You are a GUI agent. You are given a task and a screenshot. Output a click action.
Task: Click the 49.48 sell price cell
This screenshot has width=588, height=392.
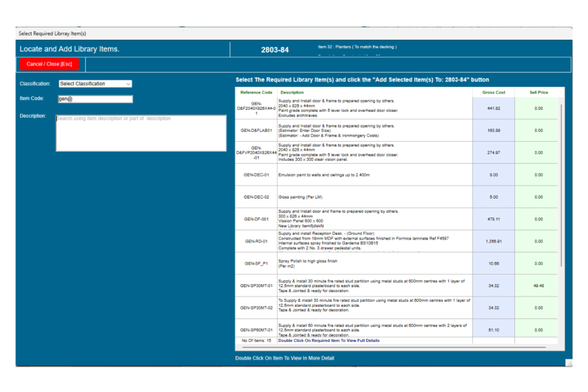539,286
